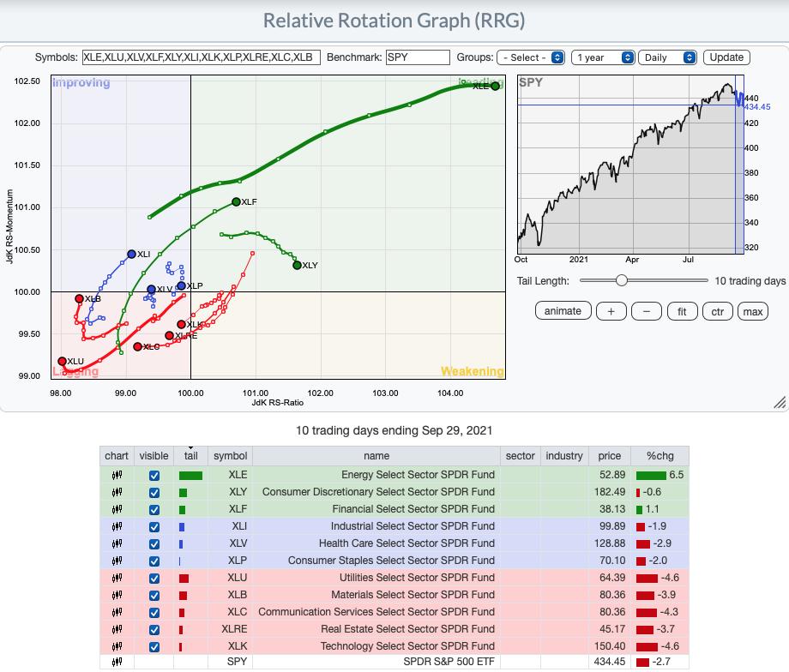
Task: Toggle visible checkbox for XLP
Action: pyautogui.click(x=154, y=561)
